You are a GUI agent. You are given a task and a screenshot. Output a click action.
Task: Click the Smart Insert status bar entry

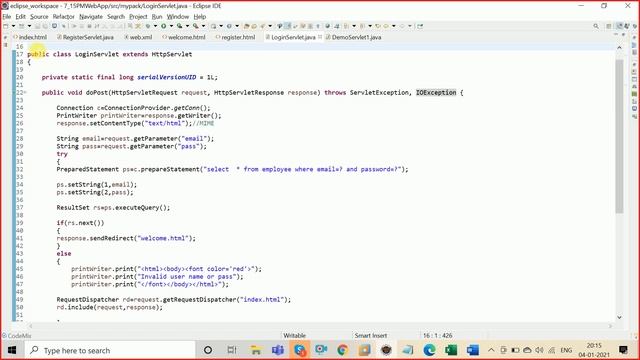371,336
